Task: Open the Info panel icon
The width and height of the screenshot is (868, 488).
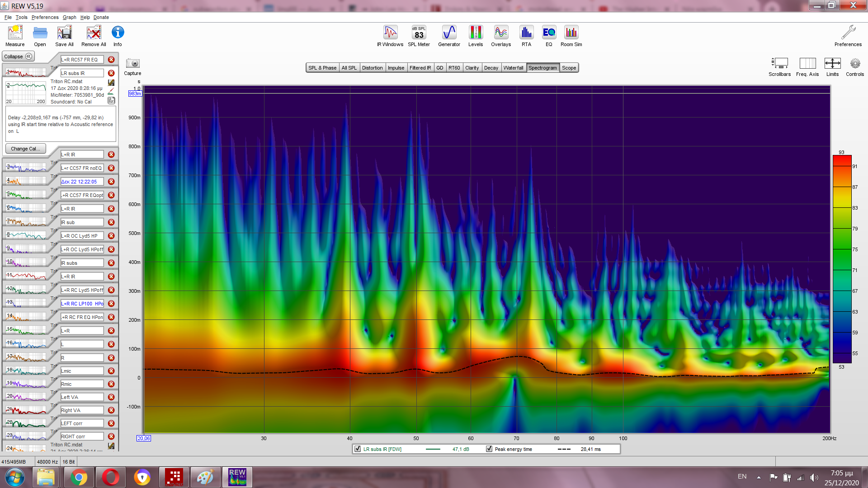Action: 118,33
